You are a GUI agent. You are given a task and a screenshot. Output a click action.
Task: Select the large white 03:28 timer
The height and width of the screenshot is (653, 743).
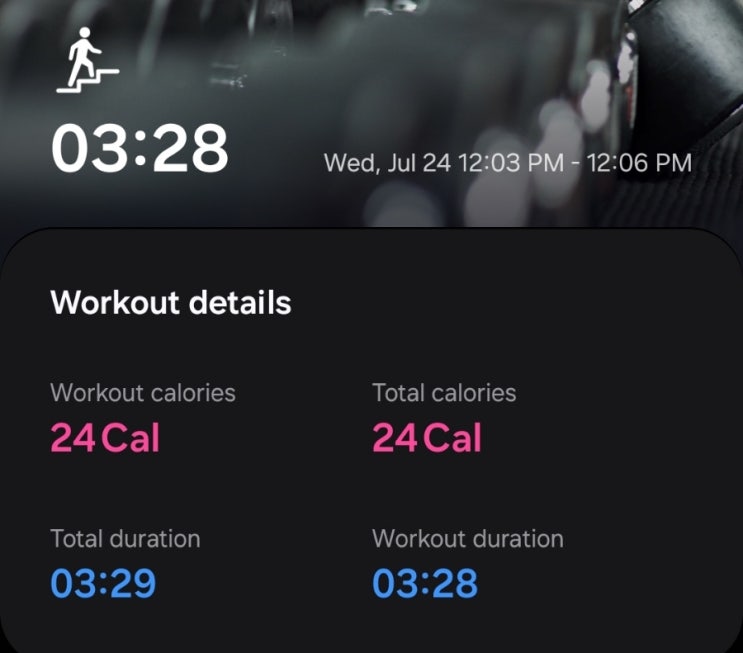(140, 148)
